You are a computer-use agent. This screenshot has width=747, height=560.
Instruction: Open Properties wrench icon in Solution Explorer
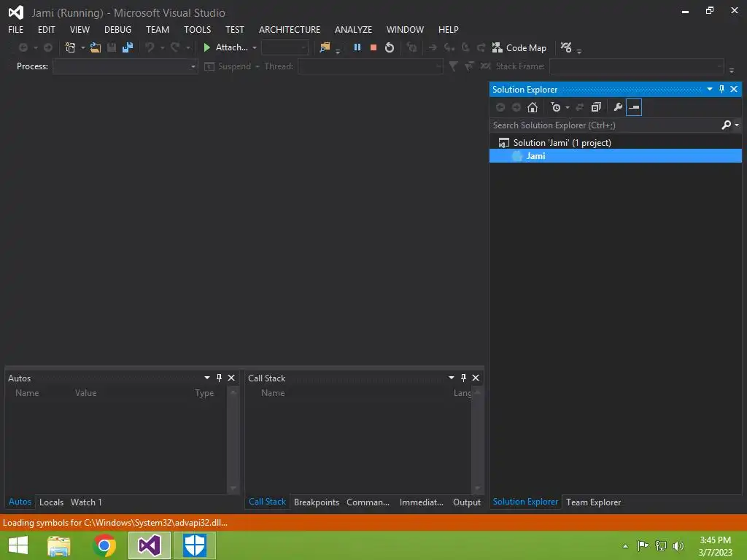pos(618,107)
